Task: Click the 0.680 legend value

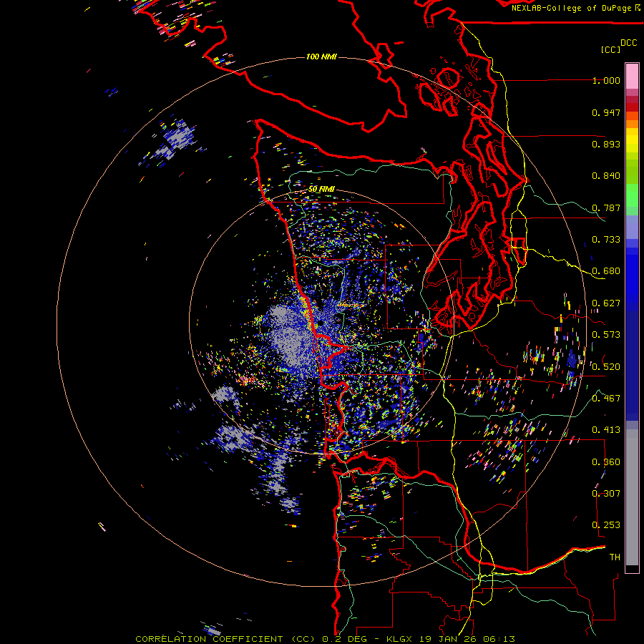Action: point(606,271)
